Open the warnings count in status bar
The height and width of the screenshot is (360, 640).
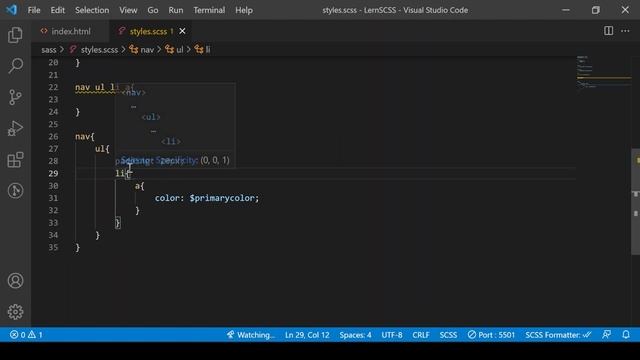[35, 335]
